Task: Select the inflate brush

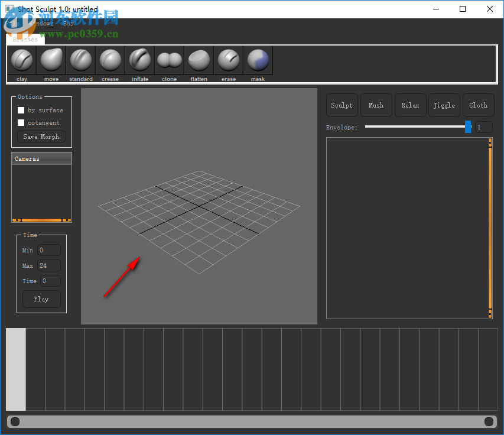Action: pos(140,60)
